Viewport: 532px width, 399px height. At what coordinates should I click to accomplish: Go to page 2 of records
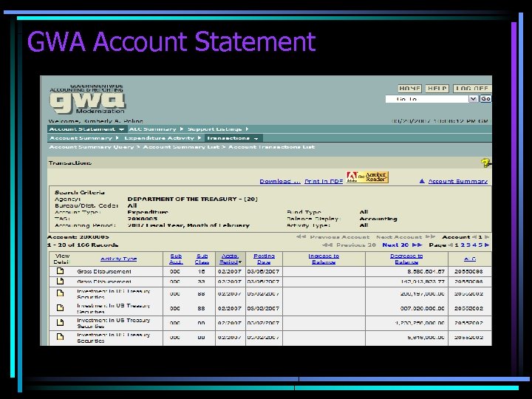tap(463, 245)
